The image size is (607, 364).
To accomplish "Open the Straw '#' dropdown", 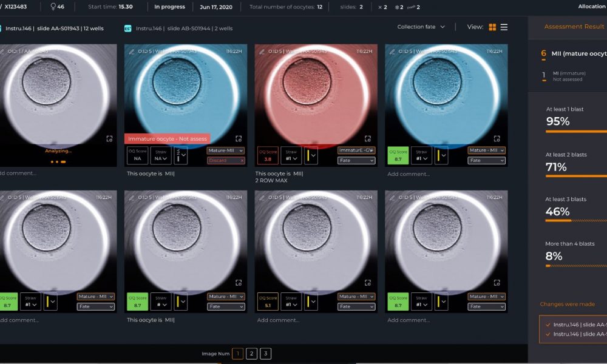I will pos(161,302).
